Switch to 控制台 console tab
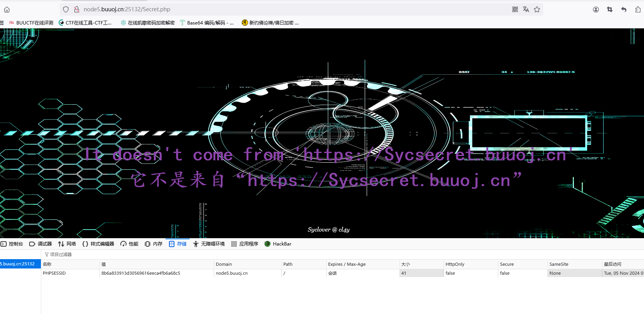Screen dimensions: 644x314 pyautogui.click(x=12, y=244)
